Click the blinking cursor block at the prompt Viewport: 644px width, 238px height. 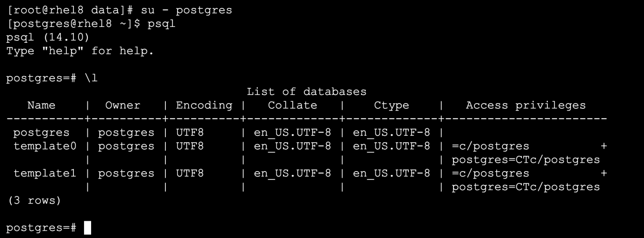click(87, 228)
